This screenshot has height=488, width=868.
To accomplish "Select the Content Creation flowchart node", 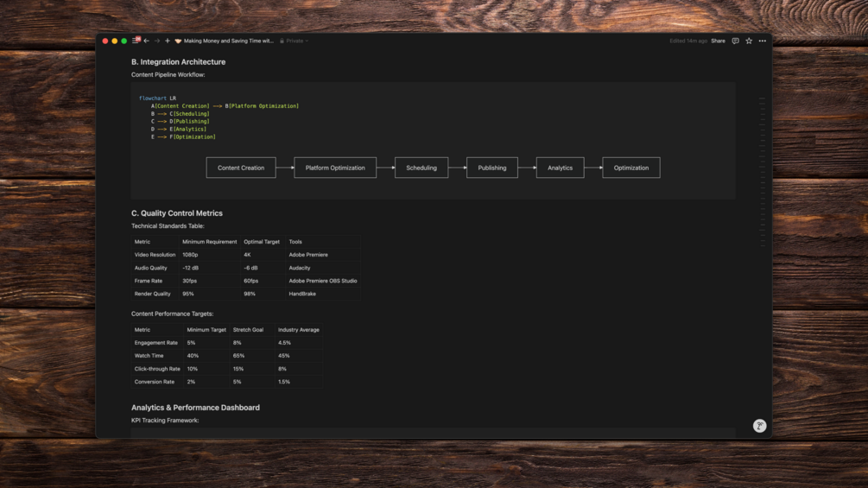I will [x=241, y=168].
